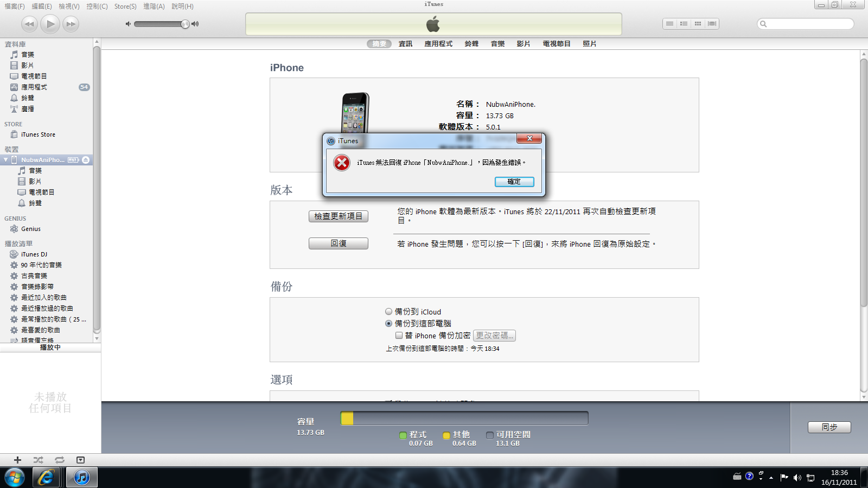Open the 檢視(V) menu
This screenshot has width=868, height=488.
pyautogui.click(x=69, y=7)
